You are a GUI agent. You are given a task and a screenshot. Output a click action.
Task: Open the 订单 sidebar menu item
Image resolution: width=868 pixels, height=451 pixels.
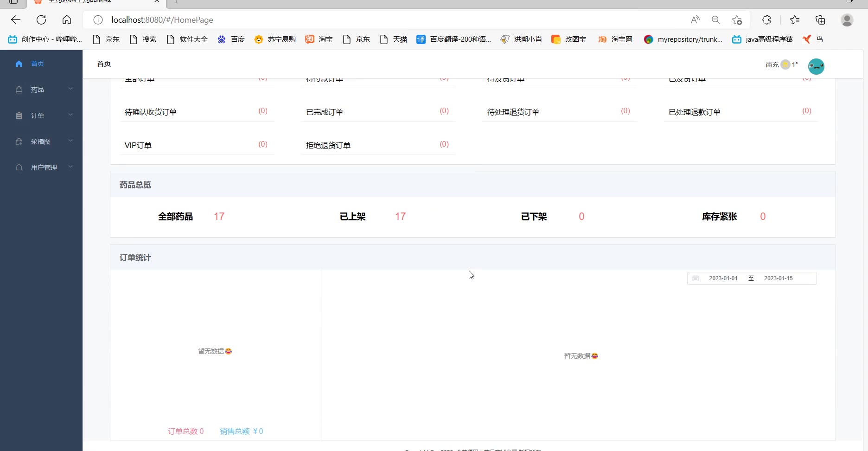(x=41, y=116)
